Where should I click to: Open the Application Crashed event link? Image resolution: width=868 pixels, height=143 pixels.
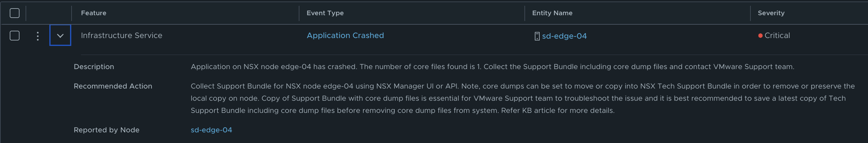click(x=345, y=35)
